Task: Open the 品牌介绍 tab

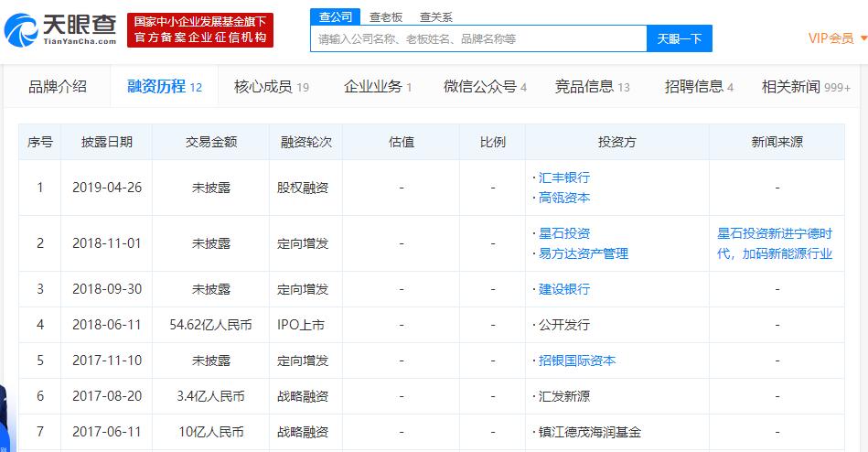Action: 58,86
